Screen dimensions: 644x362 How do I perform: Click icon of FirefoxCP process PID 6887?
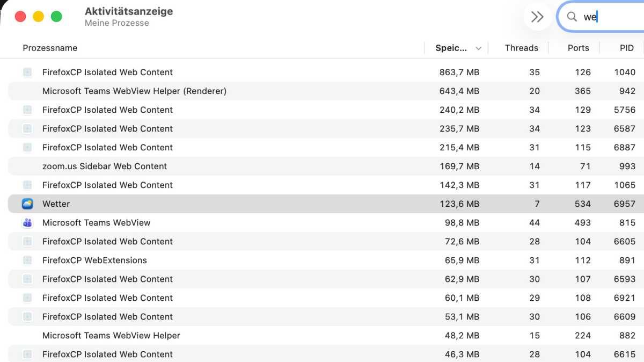tap(27, 147)
